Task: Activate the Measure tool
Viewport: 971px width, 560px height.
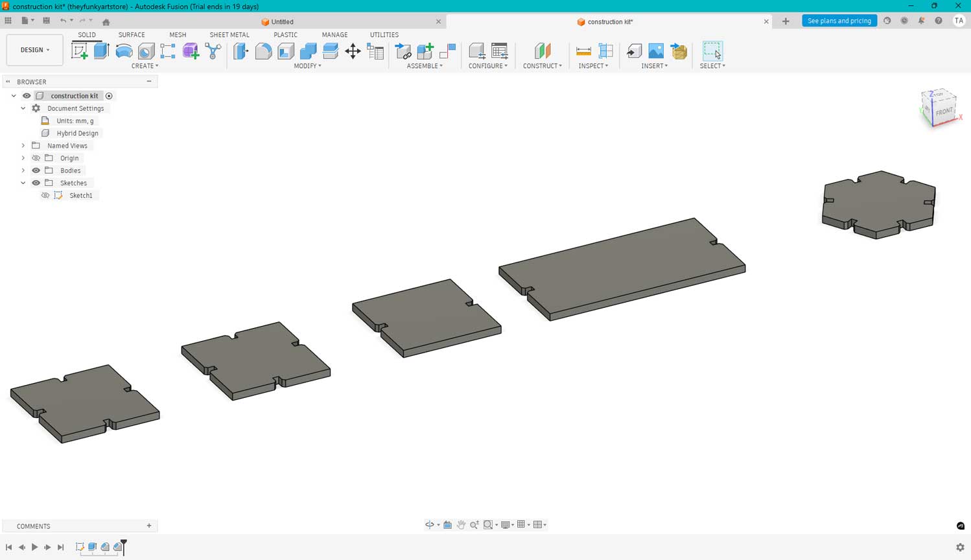Action: tap(583, 51)
